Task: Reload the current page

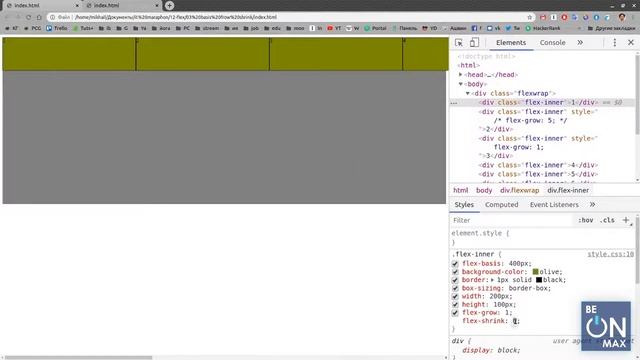Action: pos(28,17)
